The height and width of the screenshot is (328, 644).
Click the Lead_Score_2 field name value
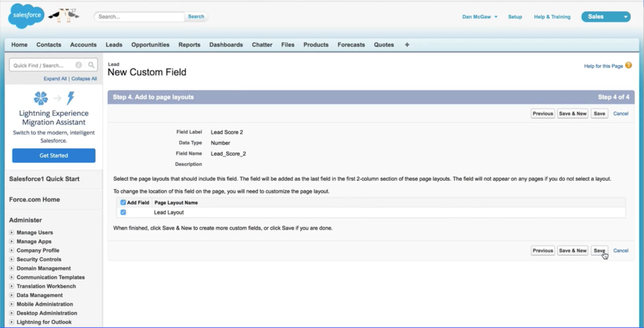tap(229, 154)
